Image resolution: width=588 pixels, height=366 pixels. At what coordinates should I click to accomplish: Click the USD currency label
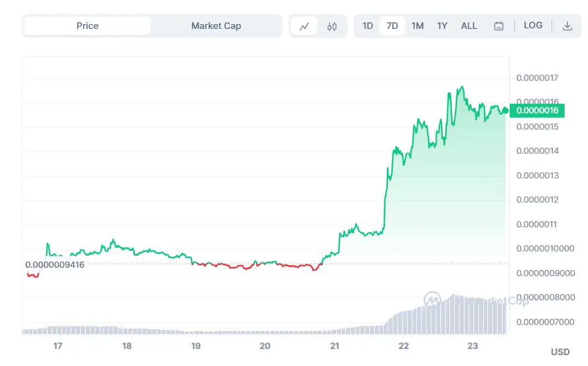560,352
